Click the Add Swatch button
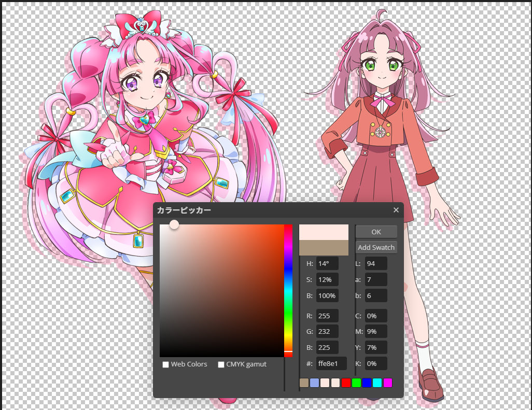This screenshot has width=532, height=410. pos(376,247)
